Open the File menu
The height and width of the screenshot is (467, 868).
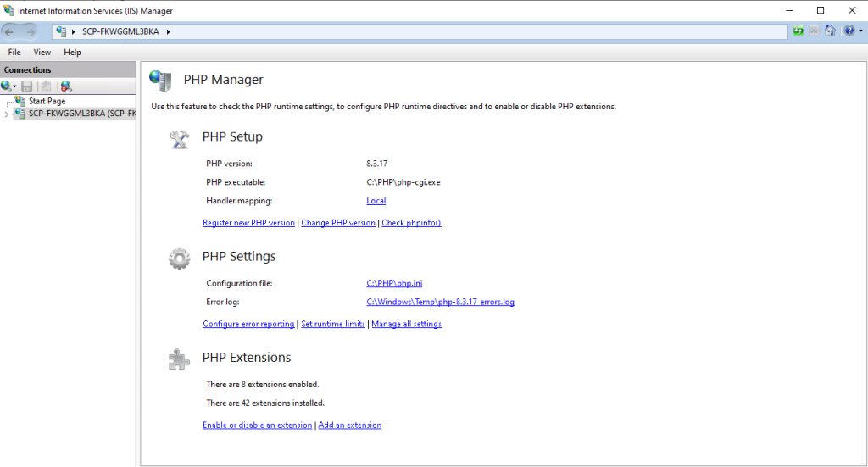coord(14,52)
